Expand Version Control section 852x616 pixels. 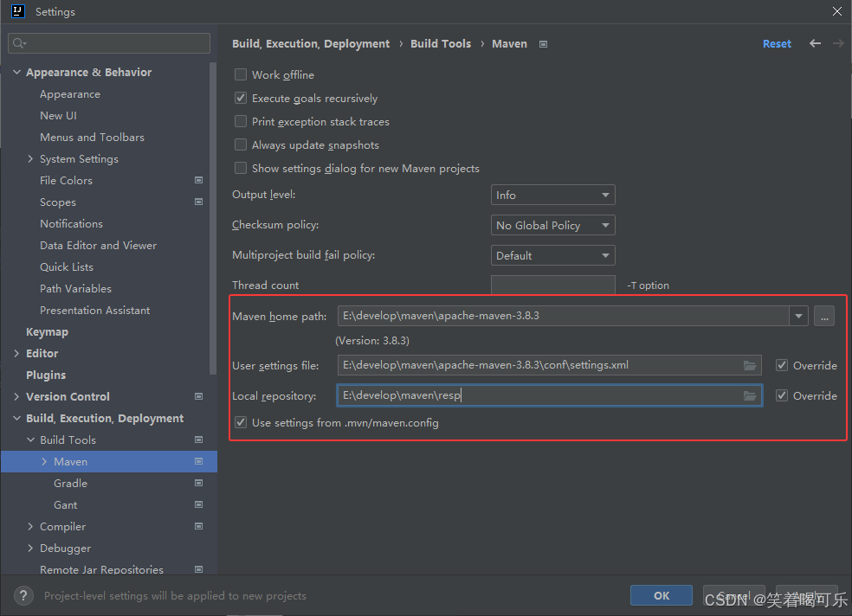coord(16,397)
